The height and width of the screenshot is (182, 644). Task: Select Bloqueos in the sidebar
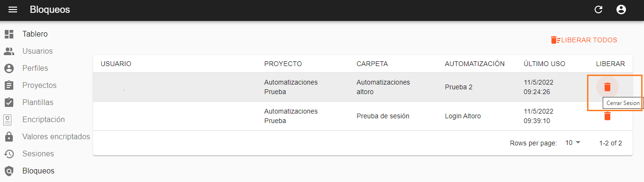38,171
